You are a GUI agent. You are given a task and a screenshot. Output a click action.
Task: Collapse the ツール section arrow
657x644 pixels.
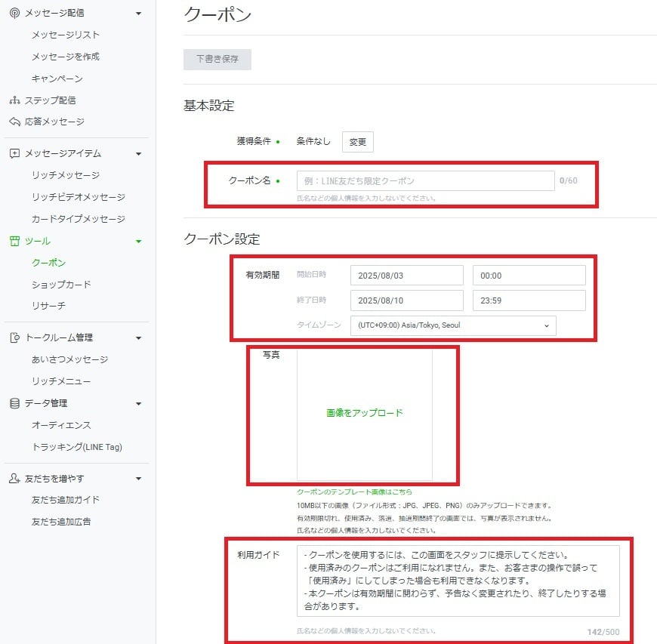(139, 242)
